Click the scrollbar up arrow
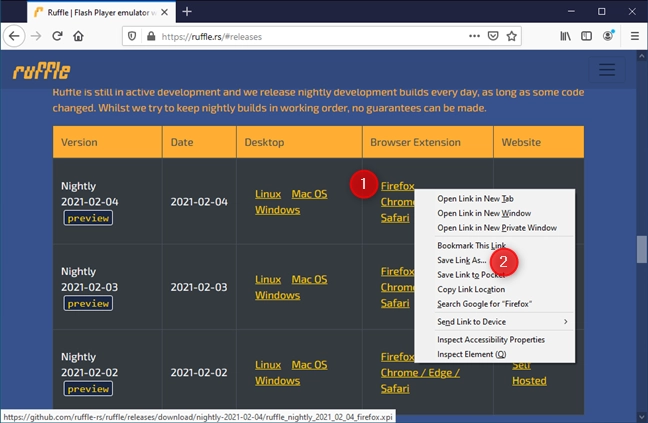The image size is (648, 423). point(641,56)
